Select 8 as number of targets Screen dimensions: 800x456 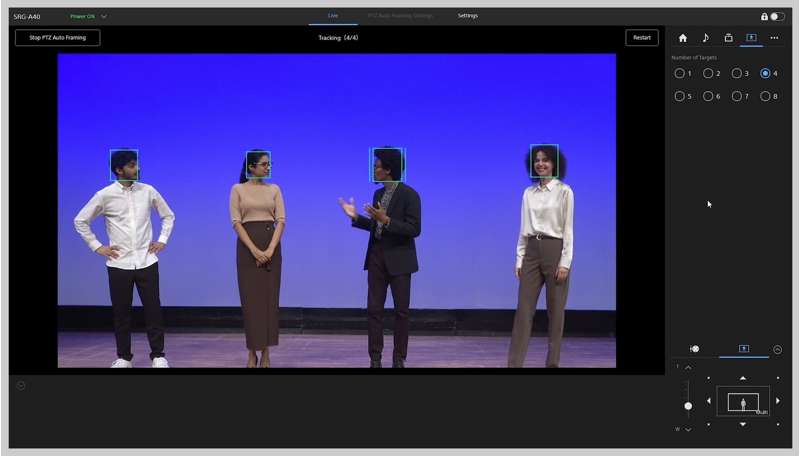[x=766, y=96]
